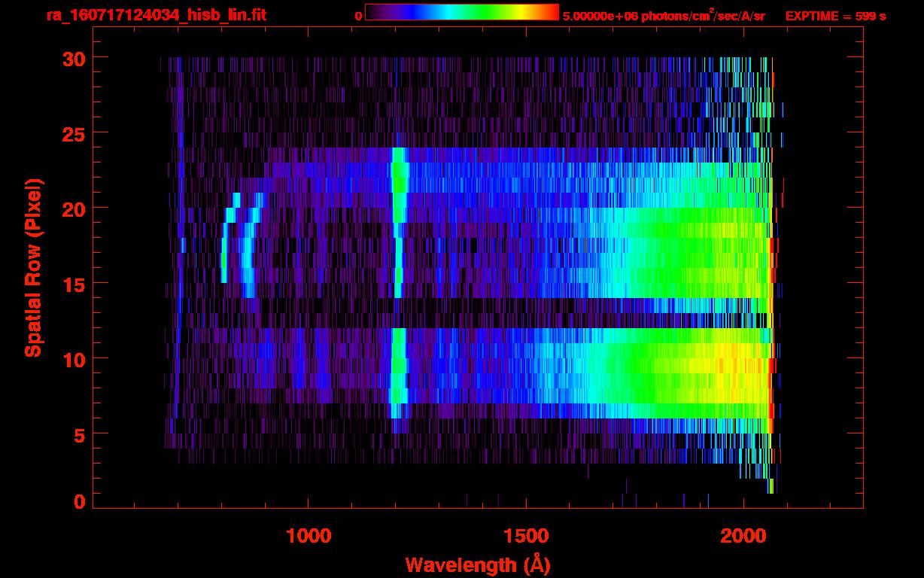The width and height of the screenshot is (924, 578).
Task: Click the 2000 wavelength tick label
Action: coord(743,537)
